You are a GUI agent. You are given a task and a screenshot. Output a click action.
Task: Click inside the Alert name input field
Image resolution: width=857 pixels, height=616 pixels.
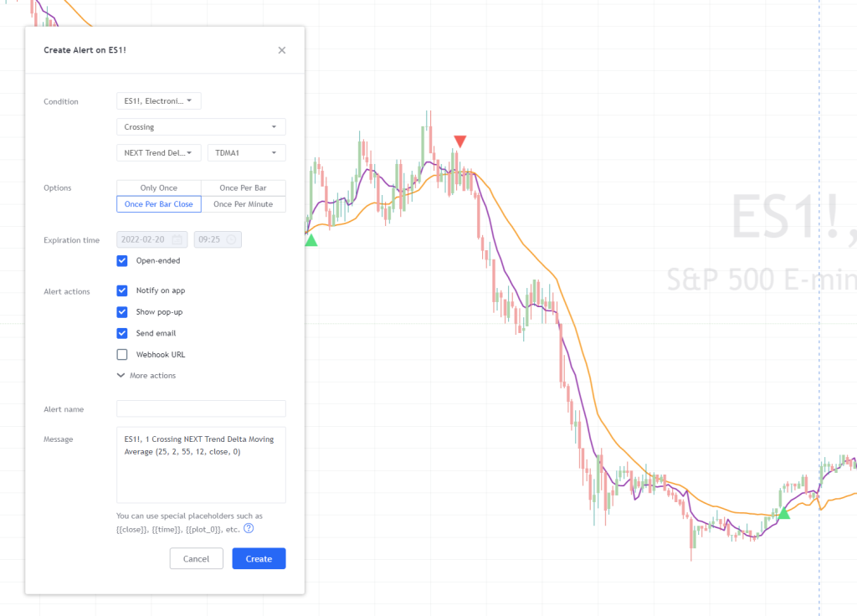(x=201, y=408)
